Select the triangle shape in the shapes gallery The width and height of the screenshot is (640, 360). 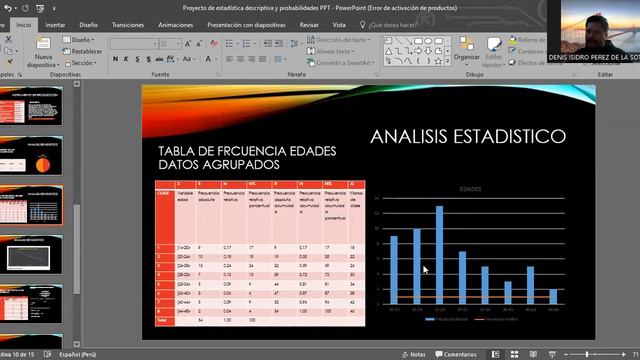389,51
